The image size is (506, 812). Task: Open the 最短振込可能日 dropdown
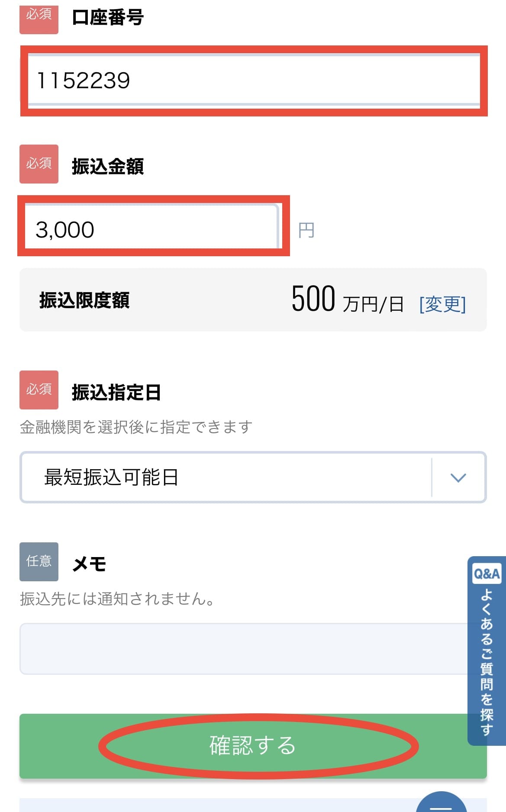point(253,477)
